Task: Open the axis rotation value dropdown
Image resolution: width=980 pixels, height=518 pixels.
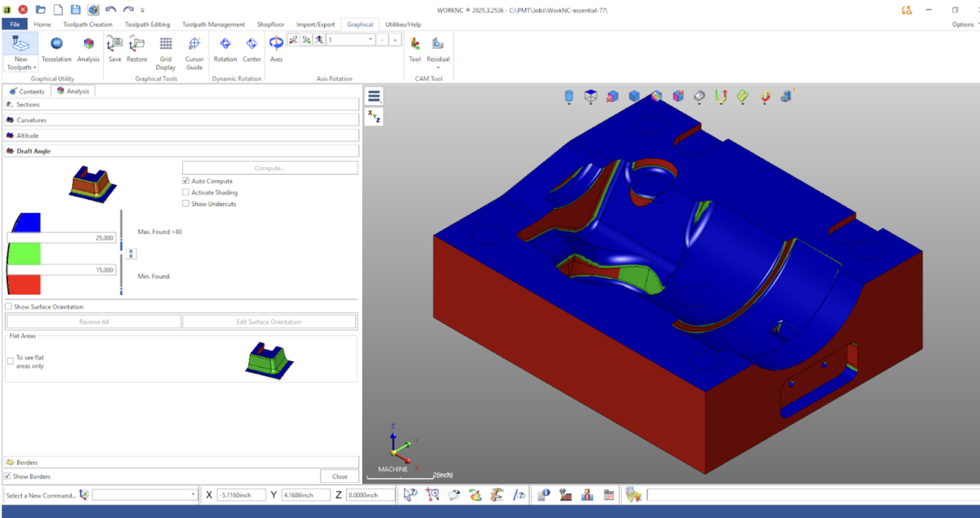Action: pyautogui.click(x=370, y=40)
